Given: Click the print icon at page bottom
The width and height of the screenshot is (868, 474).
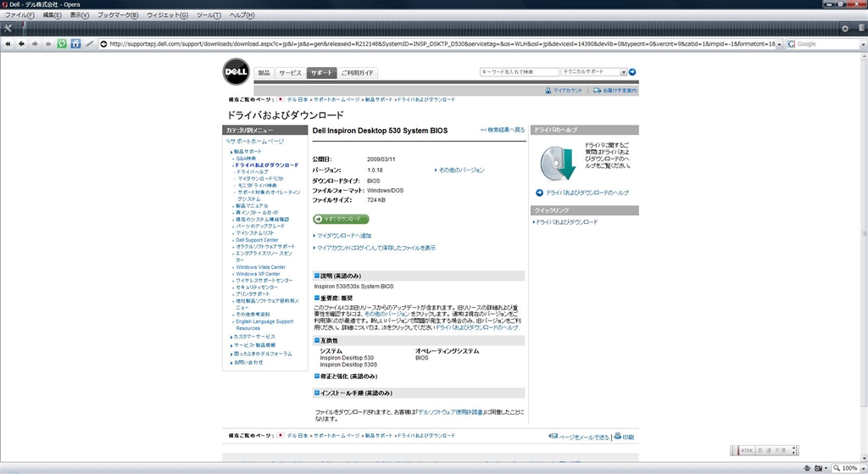Looking at the screenshot, I should 618,437.
